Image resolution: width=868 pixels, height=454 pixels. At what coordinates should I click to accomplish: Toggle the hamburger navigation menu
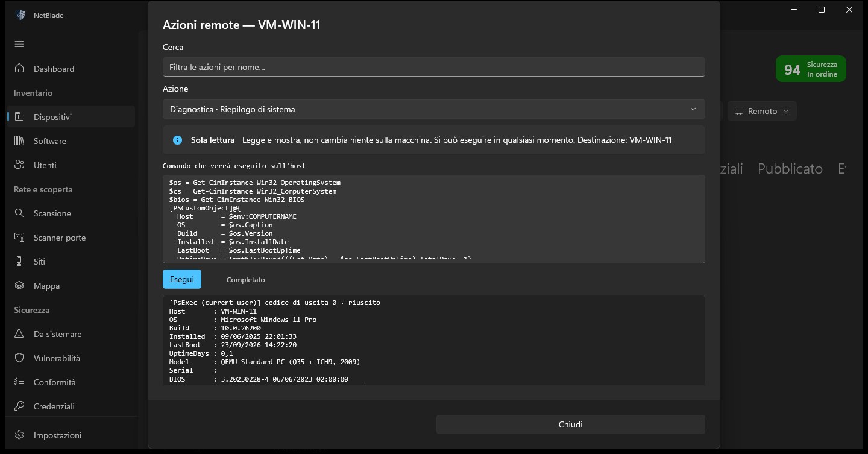pyautogui.click(x=19, y=44)
